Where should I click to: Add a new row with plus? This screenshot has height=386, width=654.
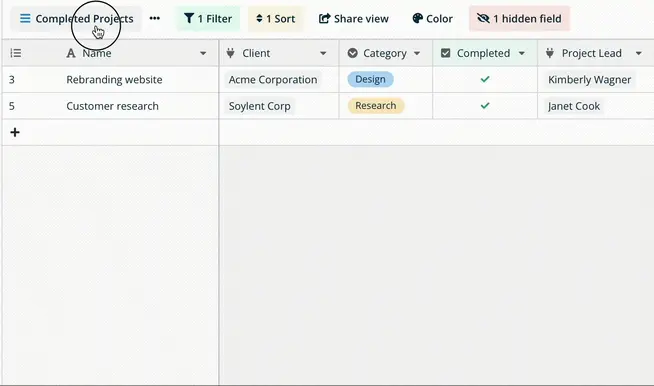(15, 133)
